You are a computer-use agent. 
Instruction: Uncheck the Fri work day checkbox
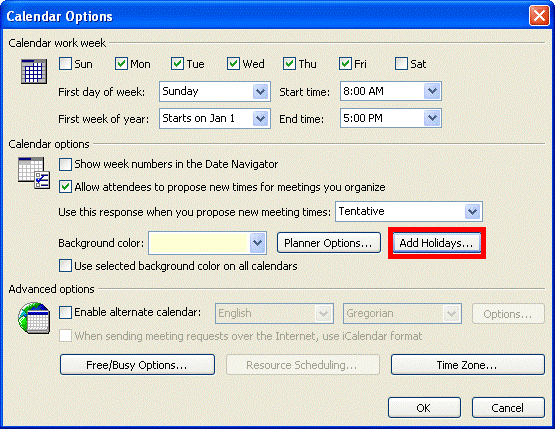pyautogui.click(x=345, y=64)
